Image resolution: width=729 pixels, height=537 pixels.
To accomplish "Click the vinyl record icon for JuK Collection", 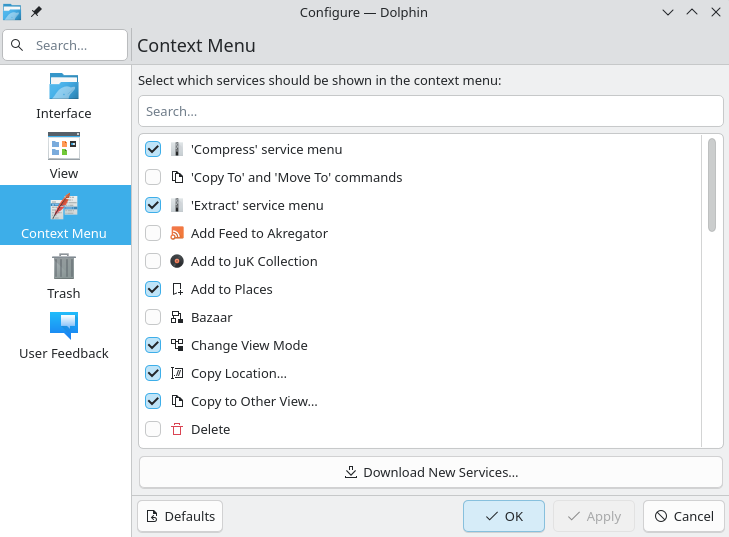I will click(177, 261).
